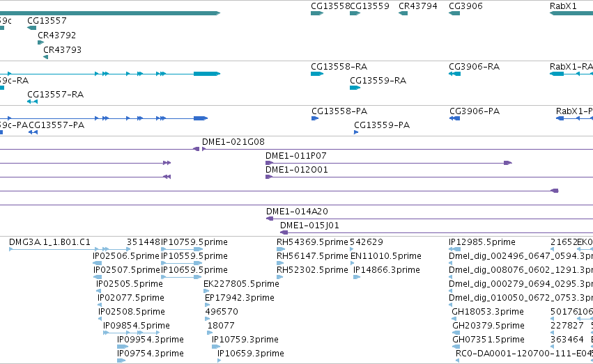This screenshot has width=593, height=364.
Task: Click the 227827 feature label
Action: coord(567,326)
